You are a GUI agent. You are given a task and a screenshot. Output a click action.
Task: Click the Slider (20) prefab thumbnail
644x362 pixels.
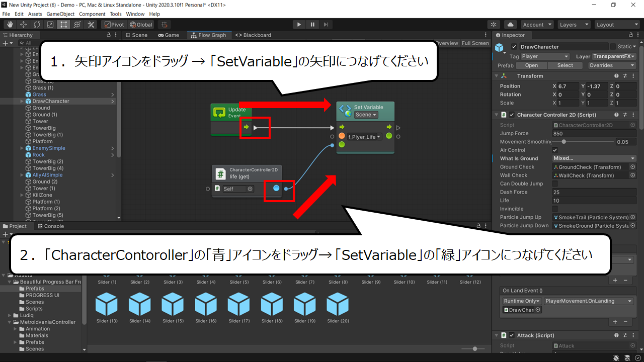[338, 304]
